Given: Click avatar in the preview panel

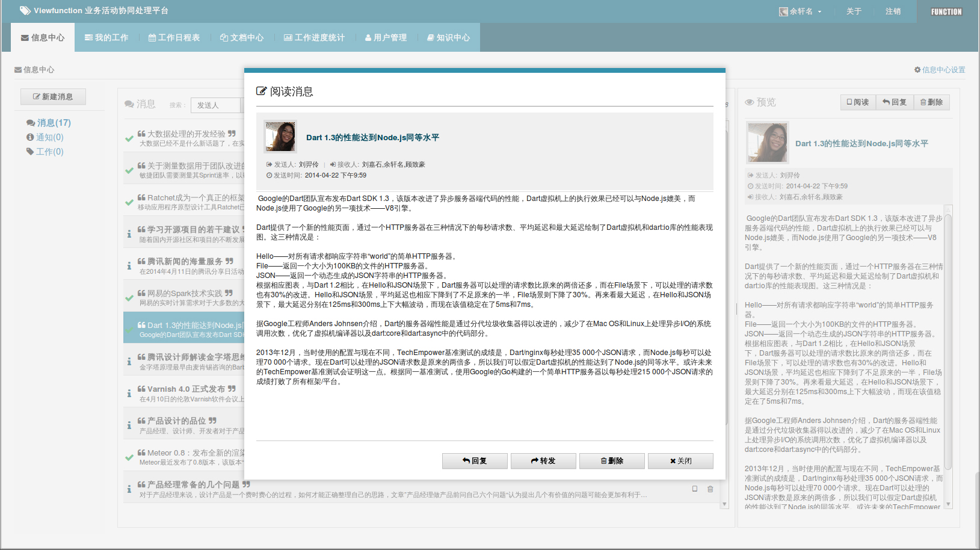Looking at the screenshot, I should pos(768,142).
